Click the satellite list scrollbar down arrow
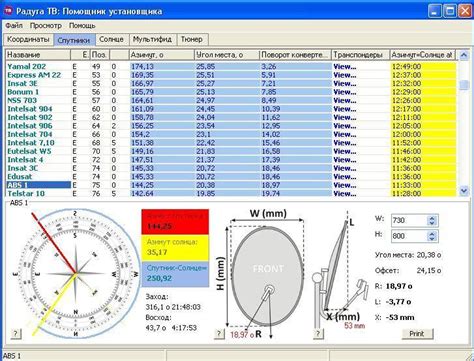Screen dimensions: 474x361 [464, 191]
